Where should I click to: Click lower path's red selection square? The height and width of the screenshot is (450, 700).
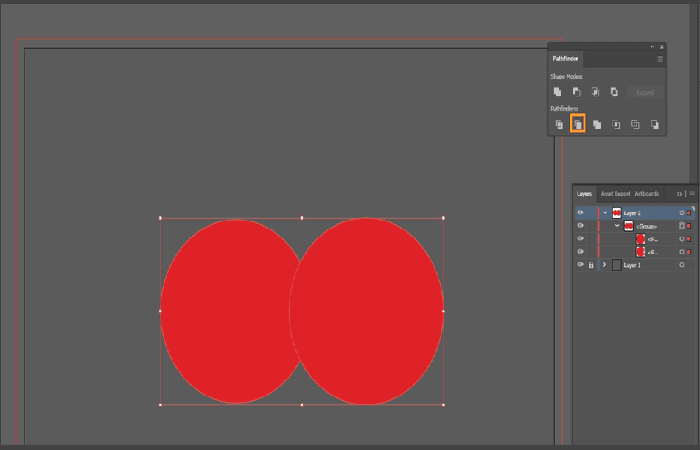tap(689, 252)
